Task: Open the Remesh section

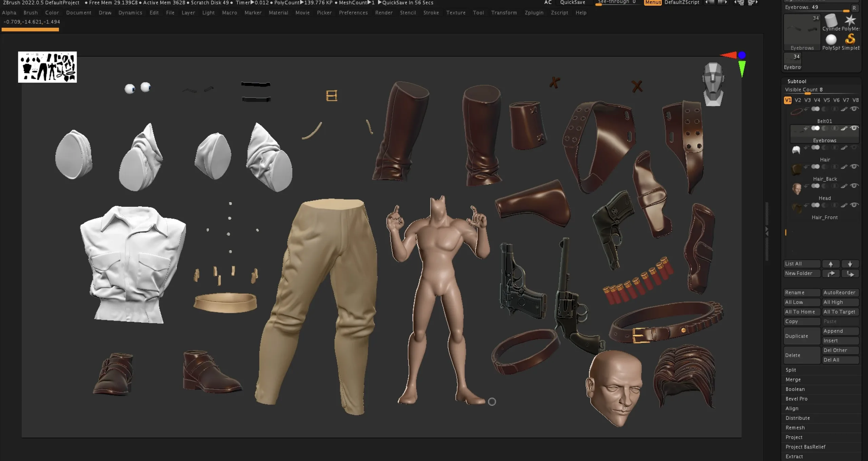Action: pos(795,428)
